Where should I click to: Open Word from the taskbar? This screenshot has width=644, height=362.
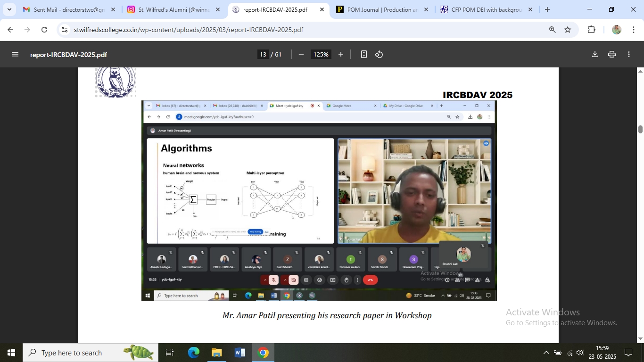[x=239, y=353]
